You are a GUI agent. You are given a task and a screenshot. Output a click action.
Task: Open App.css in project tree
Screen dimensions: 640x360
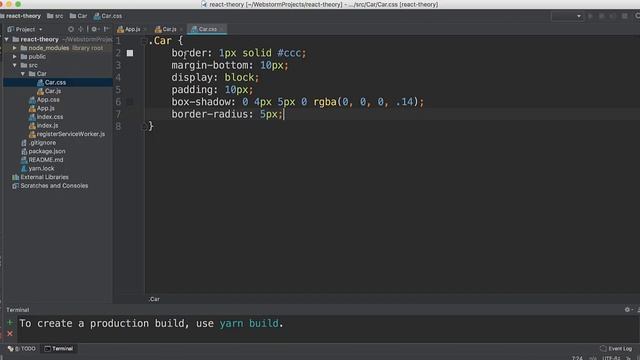pos(44,100)
